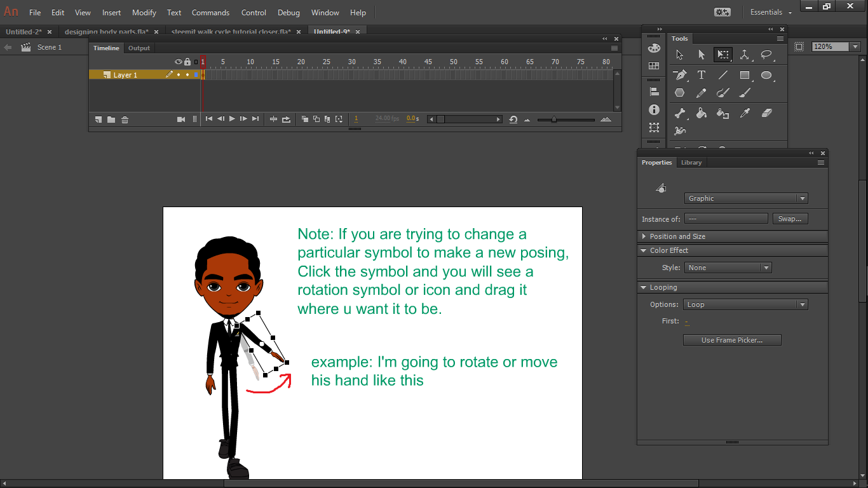
Task: Toggle visibility dot for Layer 1
Action: (179, 75)
